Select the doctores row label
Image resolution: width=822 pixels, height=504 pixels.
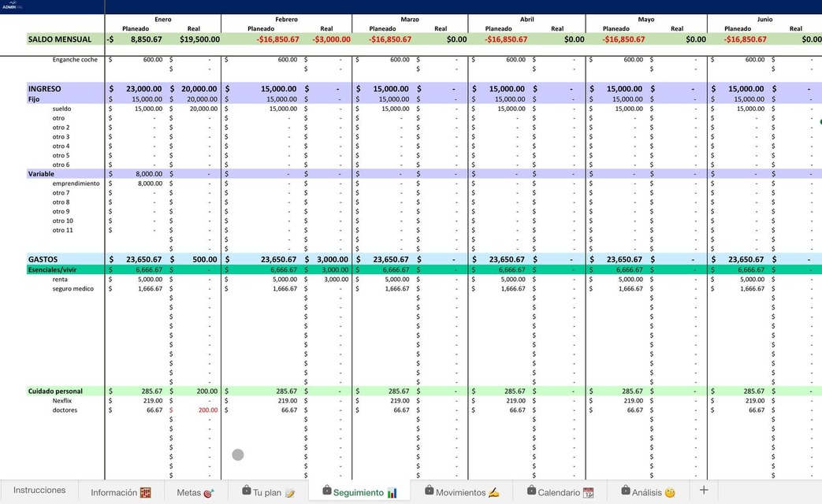click(x=65, y=410)
